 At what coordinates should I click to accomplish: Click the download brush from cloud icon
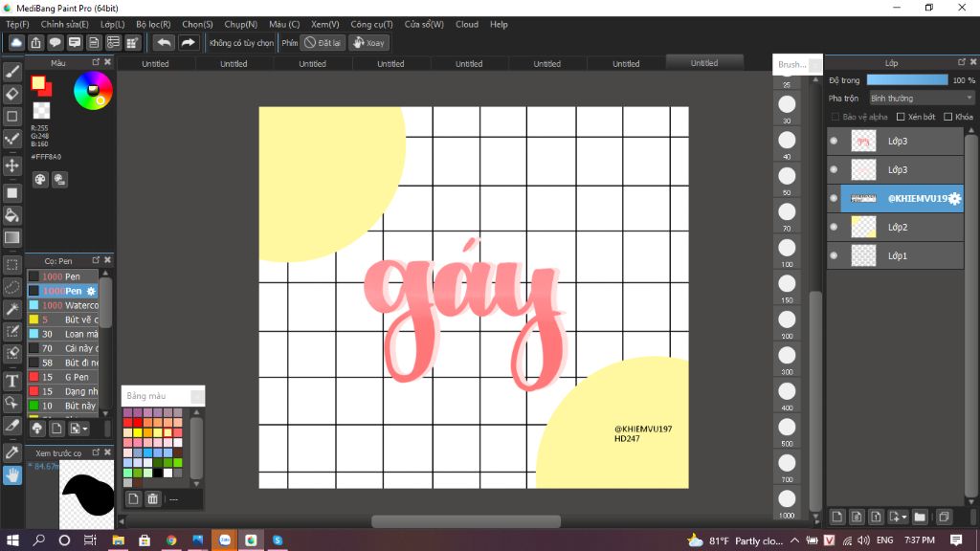coord(37,428)
